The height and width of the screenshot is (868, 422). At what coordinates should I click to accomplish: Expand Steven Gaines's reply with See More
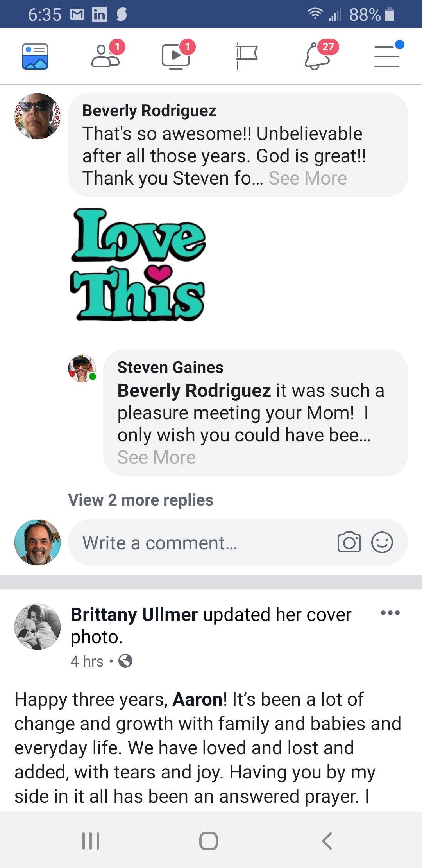point(156,457)
